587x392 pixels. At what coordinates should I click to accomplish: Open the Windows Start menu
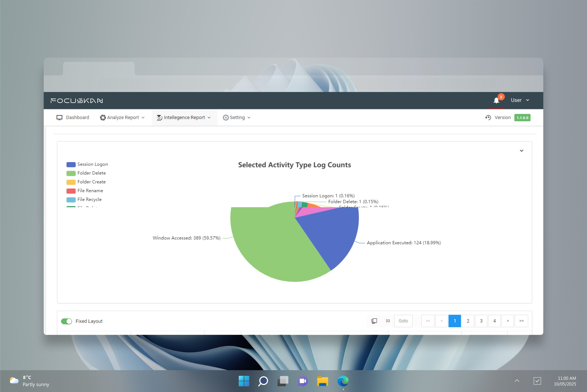244,381
